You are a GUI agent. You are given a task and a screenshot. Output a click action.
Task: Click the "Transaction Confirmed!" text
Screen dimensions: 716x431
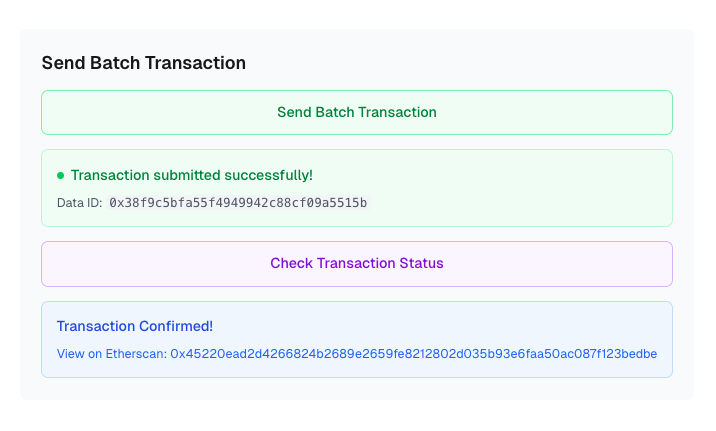[x=135, y=326]
